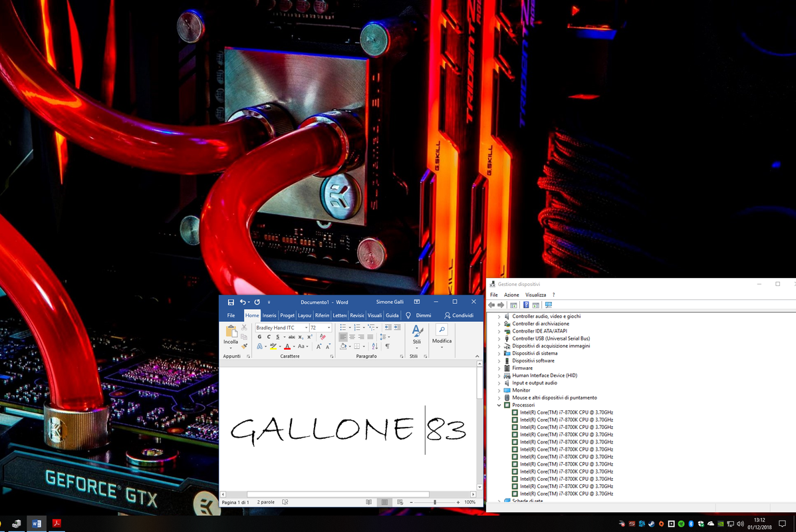Open the Bradley Hand ITC font dropdown
The height and width of the screenshot is (532, 796).
(306, 328)
